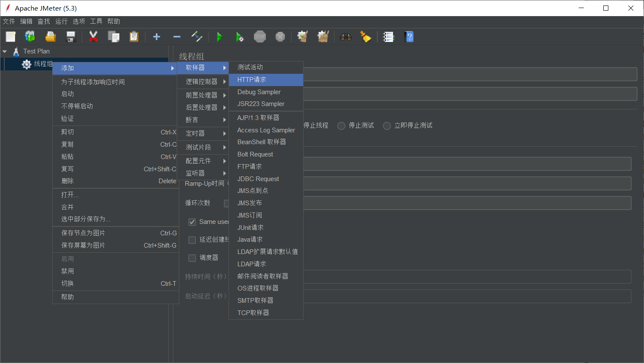This screenshot has width=644, height=363.
Task: Expand the 添加 submenu
Action: 114,68
